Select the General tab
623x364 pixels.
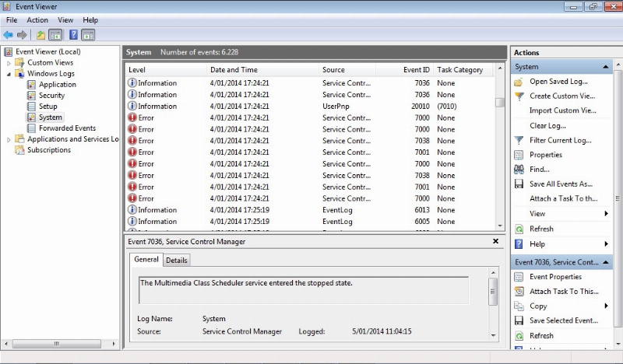coord(146,259)
